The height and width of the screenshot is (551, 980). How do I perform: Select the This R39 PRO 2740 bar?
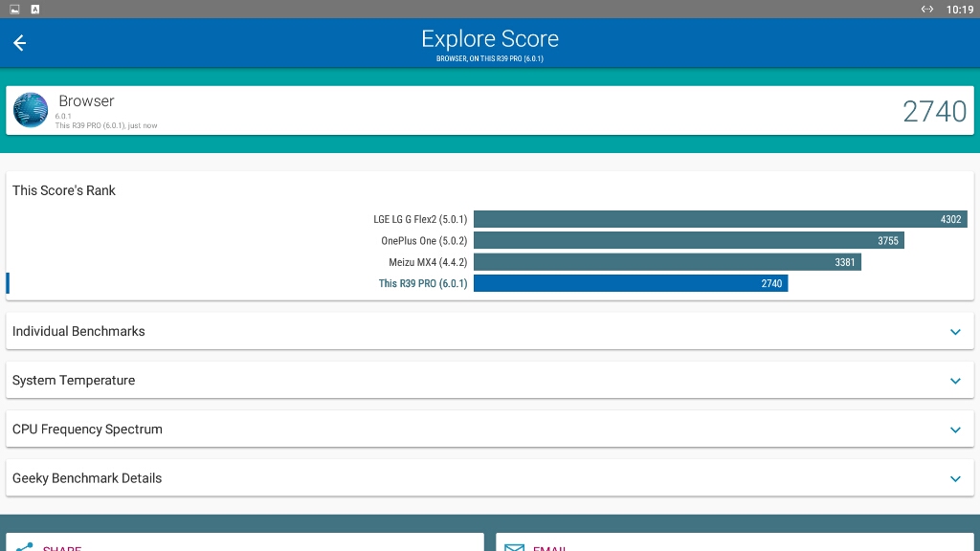click(631, 283)
